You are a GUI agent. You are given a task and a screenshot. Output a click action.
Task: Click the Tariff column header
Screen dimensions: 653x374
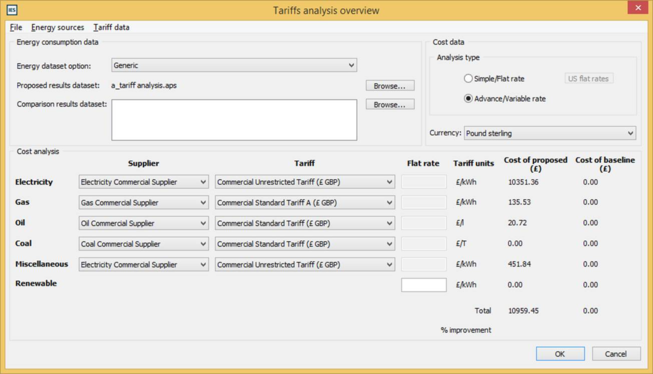[304, 163]
